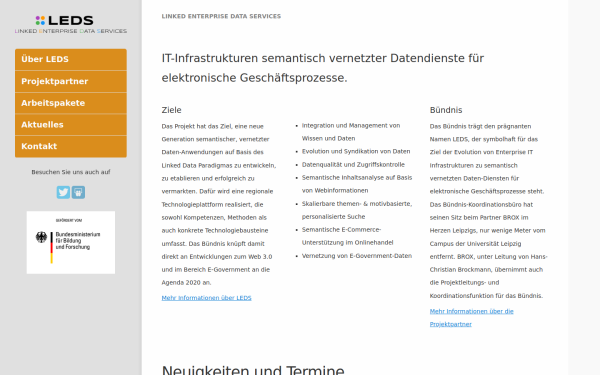Open the Über LEDS menu item
Screen dimensions: 600x375
tap(71, 59)
